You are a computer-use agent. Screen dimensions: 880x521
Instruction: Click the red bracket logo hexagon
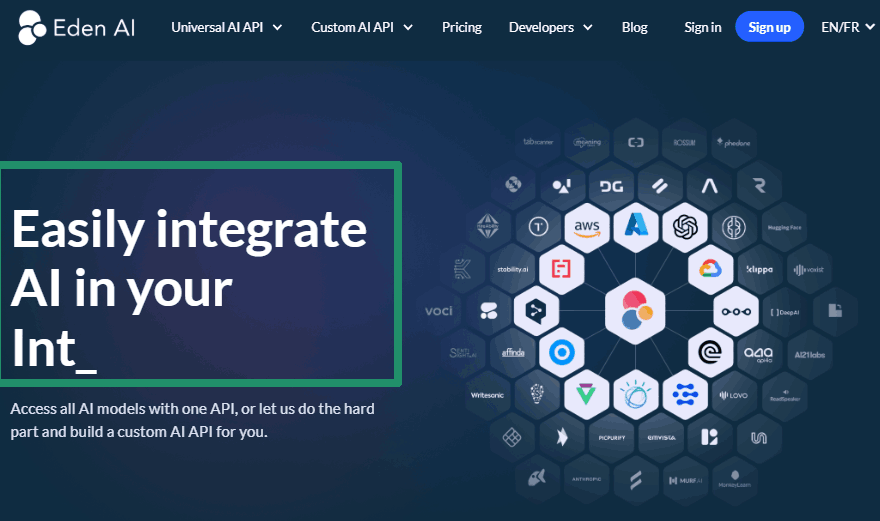(x=561, y=269)
